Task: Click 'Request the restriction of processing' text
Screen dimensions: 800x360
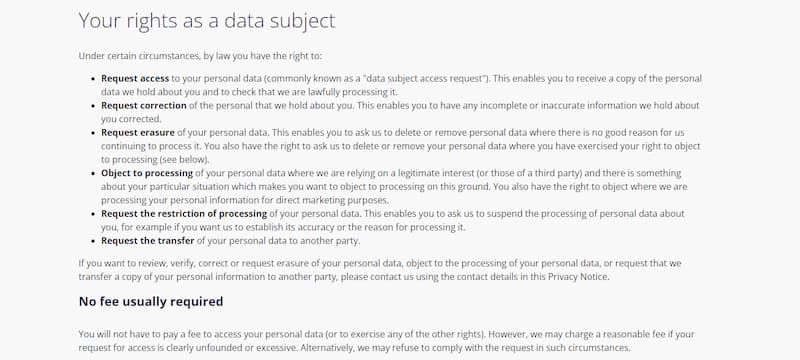Action: click(x=184, y=214)
